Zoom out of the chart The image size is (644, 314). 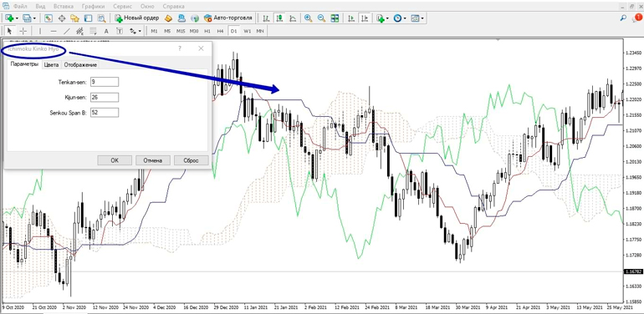click(x=322, y=18)
